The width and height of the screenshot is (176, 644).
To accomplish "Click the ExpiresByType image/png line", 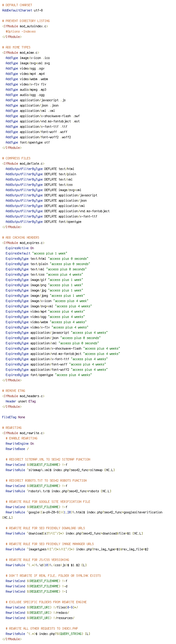I will (x=44, y=285).
